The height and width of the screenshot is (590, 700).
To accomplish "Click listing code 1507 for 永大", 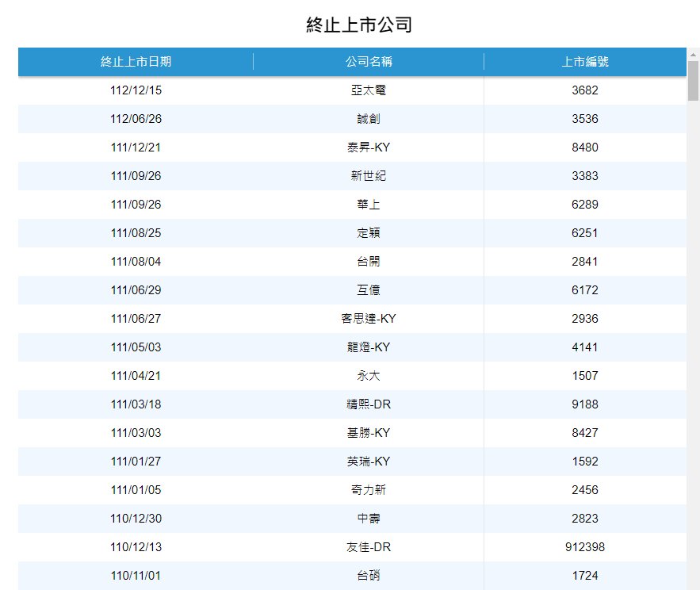I will tap(585, 376).
